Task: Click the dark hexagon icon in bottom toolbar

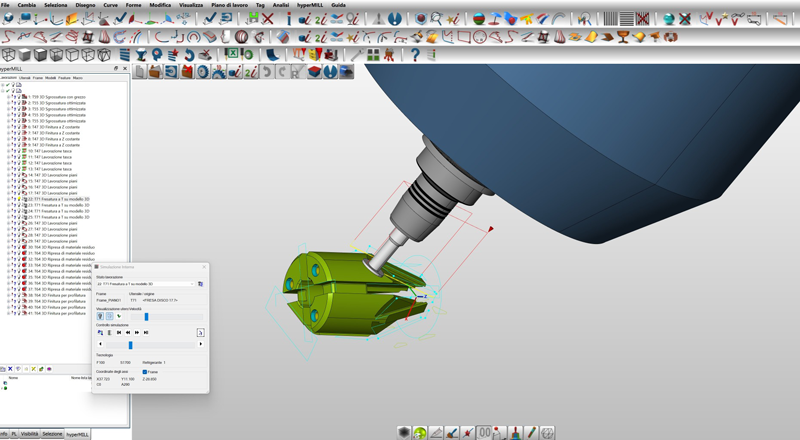Action: [x=404, y=433]
